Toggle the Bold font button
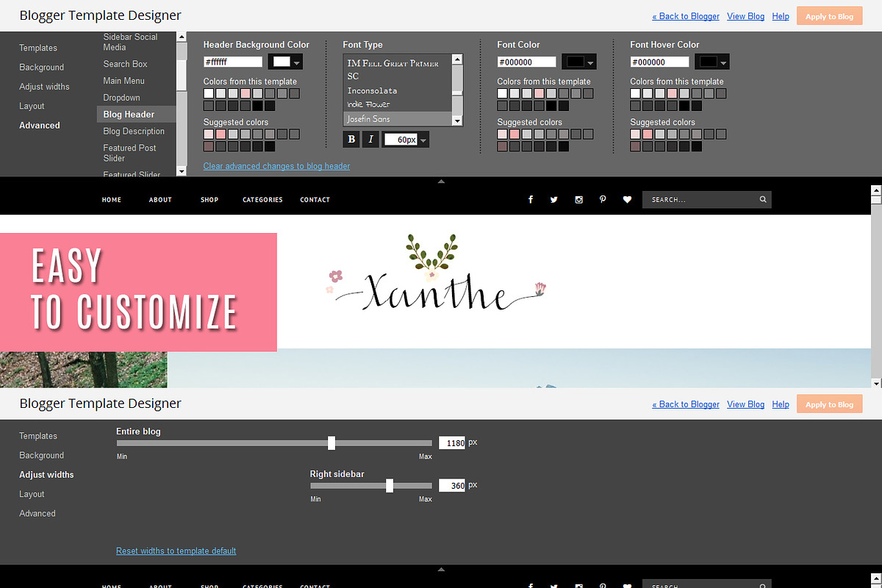Image resolution: width=882 pixels, height=588 pixels. coord(351,139)
